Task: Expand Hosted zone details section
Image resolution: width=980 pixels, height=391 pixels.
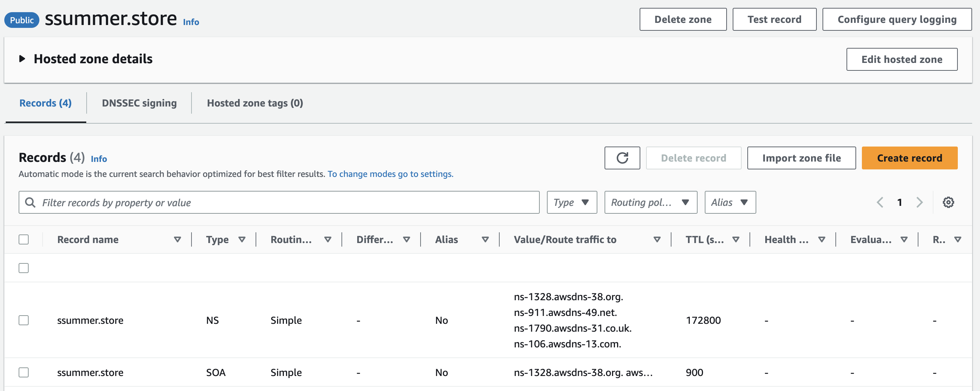Action: point(23,59)
